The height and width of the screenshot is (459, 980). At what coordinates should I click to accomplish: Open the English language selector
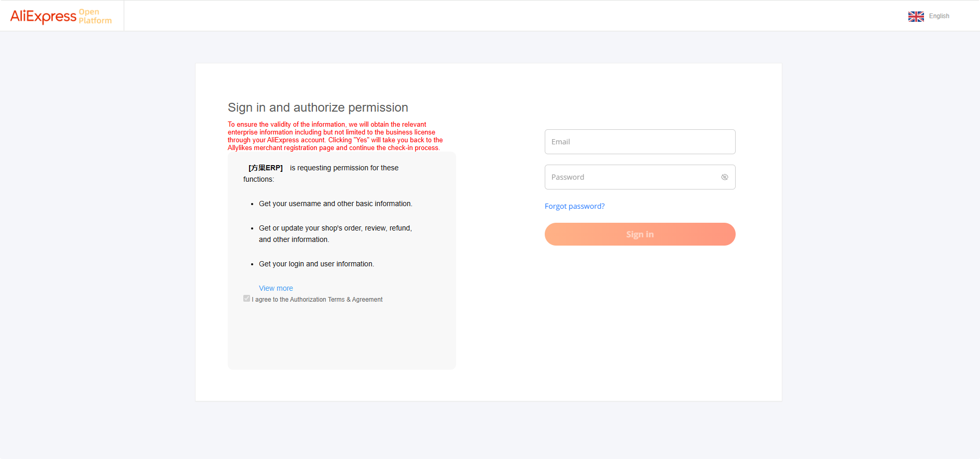pyautogui.click(x=939, y=16)
